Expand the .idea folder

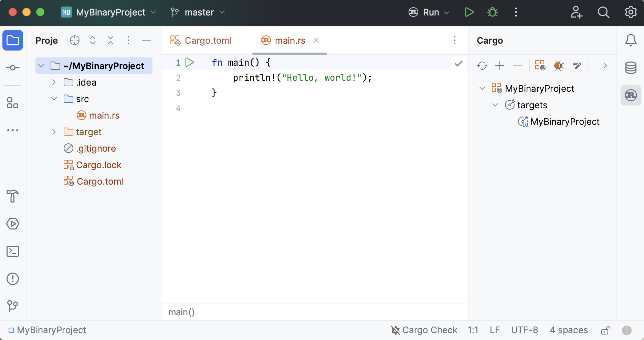click(x=54, y=82)
